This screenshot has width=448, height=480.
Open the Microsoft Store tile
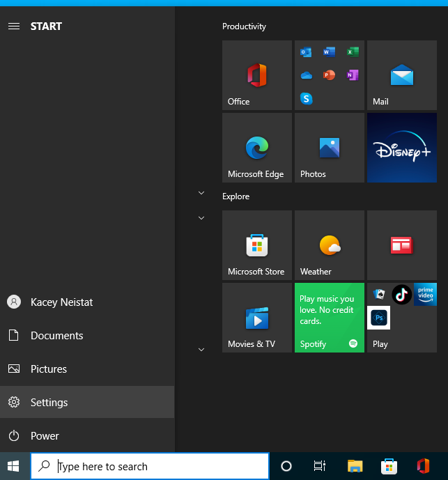[257, 245]
